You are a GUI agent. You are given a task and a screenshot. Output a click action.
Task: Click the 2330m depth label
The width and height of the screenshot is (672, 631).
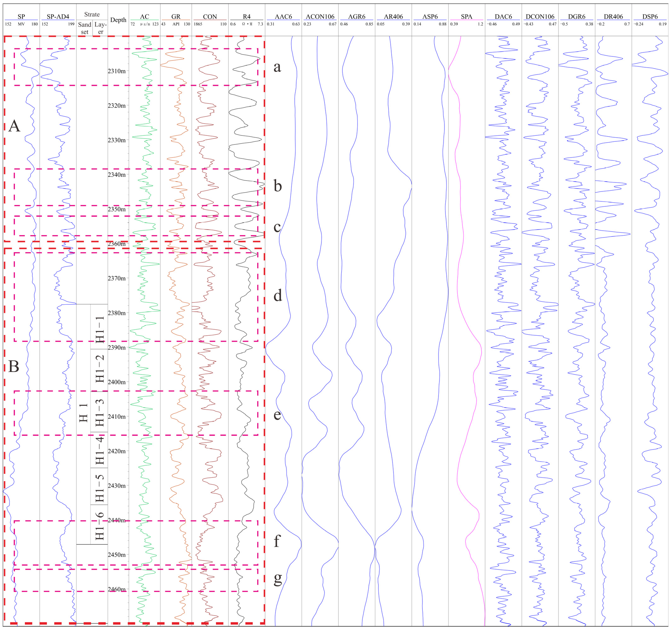click(117, 140)
